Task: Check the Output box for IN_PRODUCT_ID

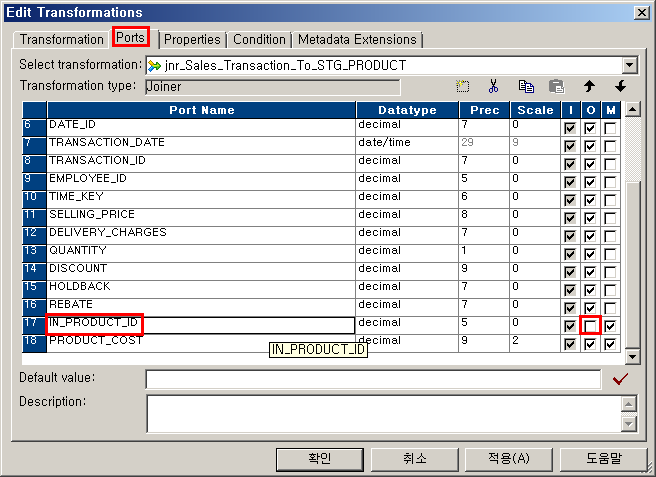Action: (590, 326)
